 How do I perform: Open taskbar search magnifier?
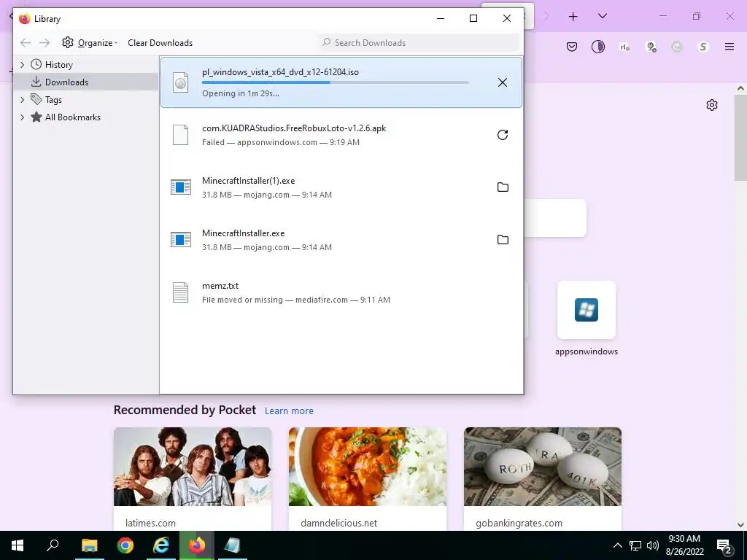pyautogui.click(x=53, y=545)
